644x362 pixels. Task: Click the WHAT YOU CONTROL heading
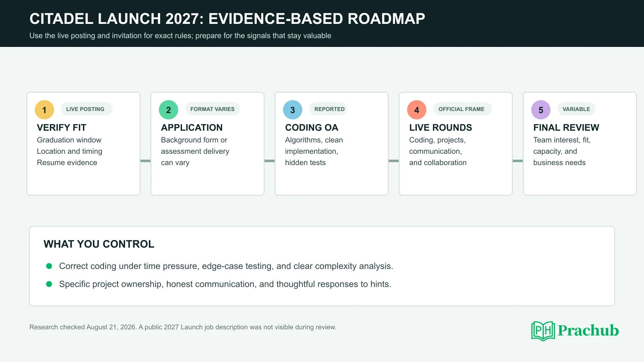pos(99,244)
